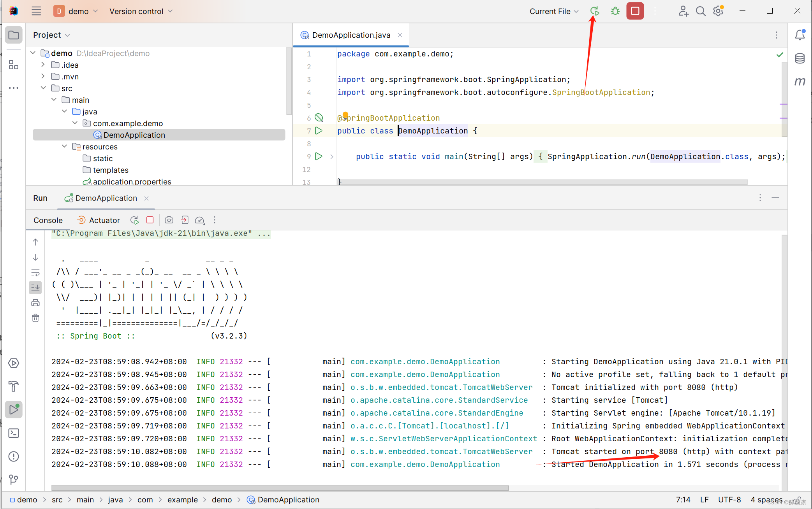The height and width of the screenshot is (509, 812).
Task: Select the Console tab in Run panel
Action: point(48,220)
